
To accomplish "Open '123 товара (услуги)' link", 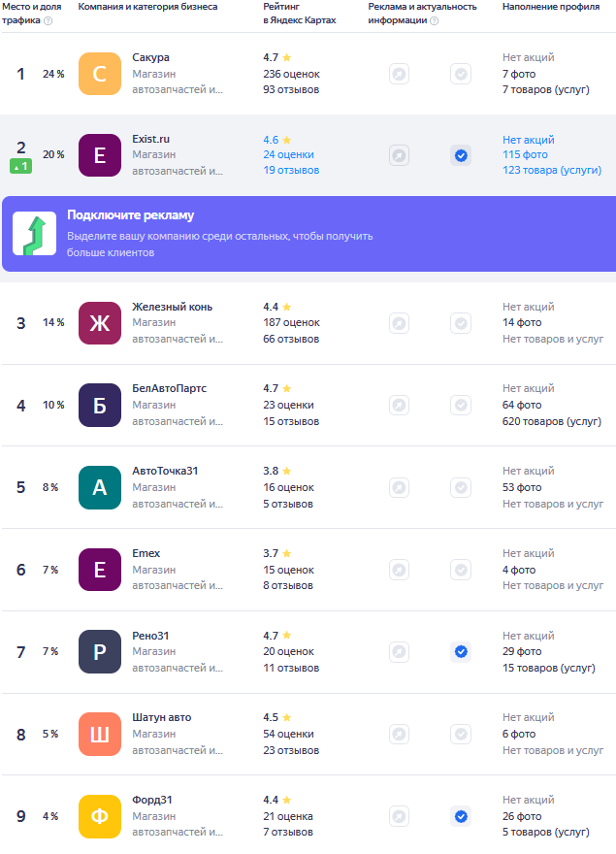I will point(551,171).
